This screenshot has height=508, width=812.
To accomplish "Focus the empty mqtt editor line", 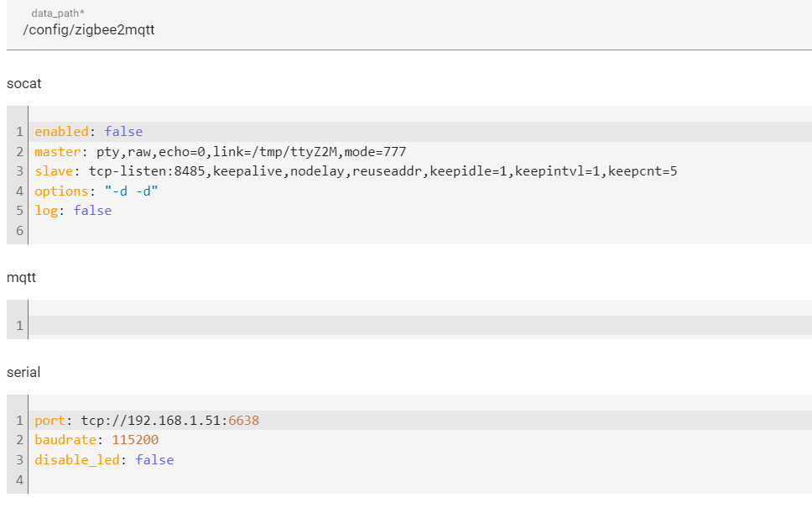I will click(336, 326).
